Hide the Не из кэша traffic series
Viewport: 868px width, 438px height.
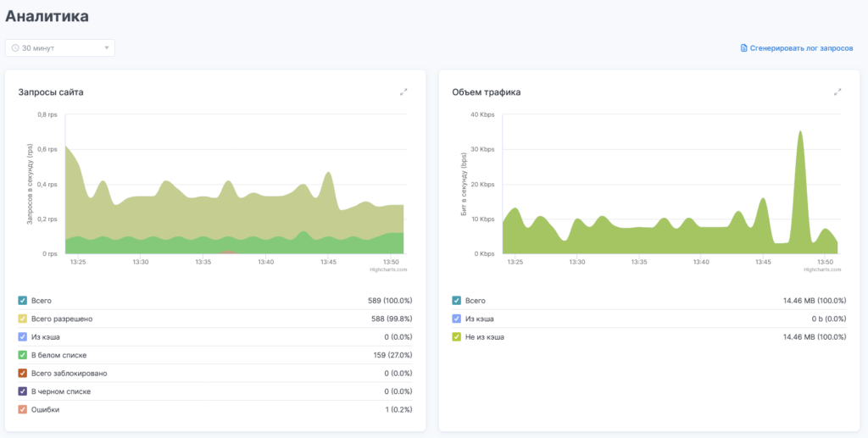457,337
